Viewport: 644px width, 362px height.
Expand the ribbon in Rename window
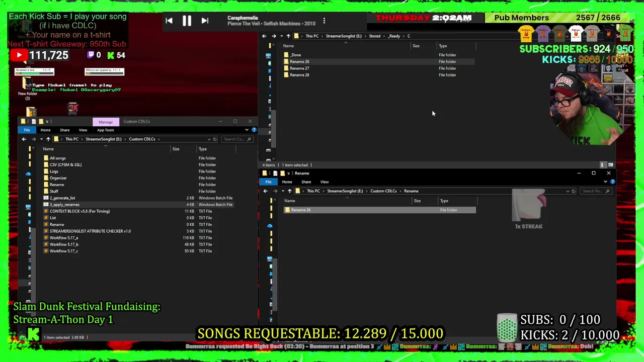click(605, 182)
